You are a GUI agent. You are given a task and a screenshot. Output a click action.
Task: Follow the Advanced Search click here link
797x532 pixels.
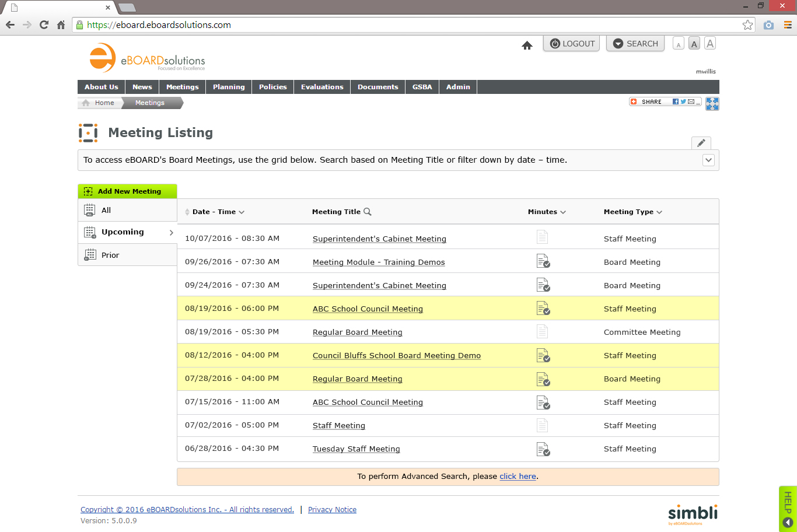518,476
